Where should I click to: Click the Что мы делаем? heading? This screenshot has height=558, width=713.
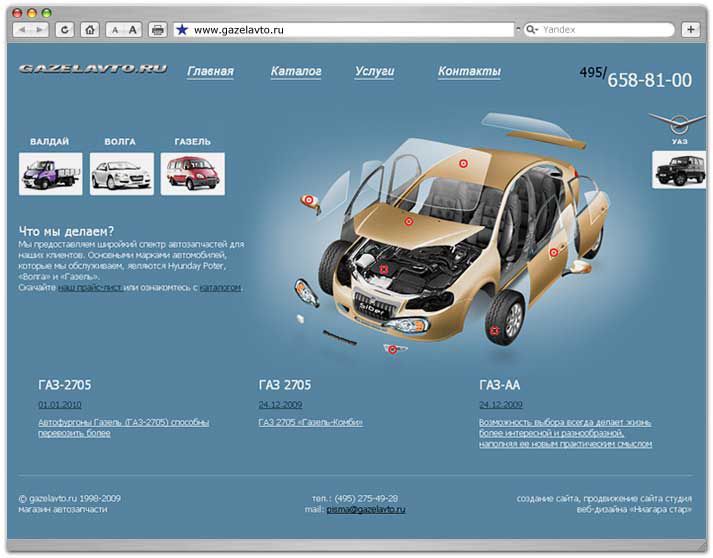point(66,231)
